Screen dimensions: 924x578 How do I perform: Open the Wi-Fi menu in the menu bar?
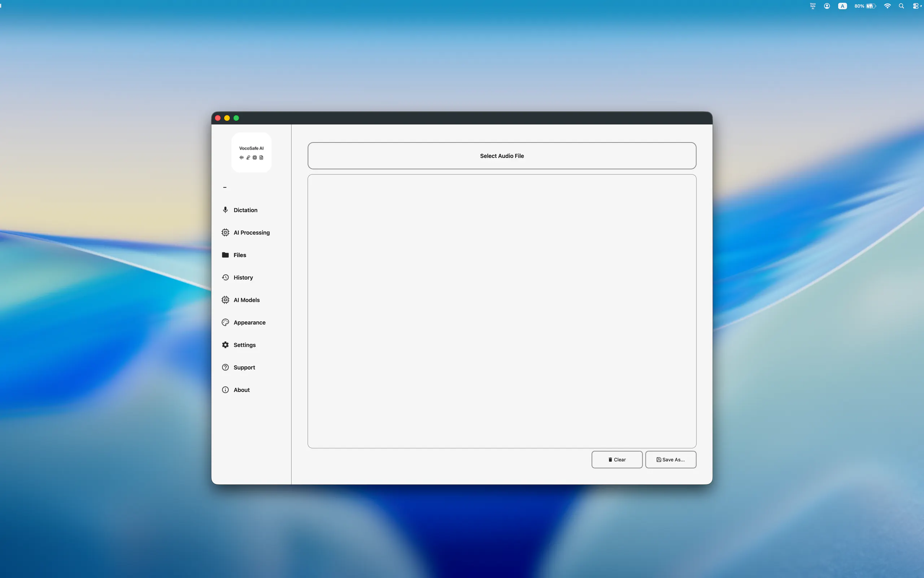click(887, 6)
